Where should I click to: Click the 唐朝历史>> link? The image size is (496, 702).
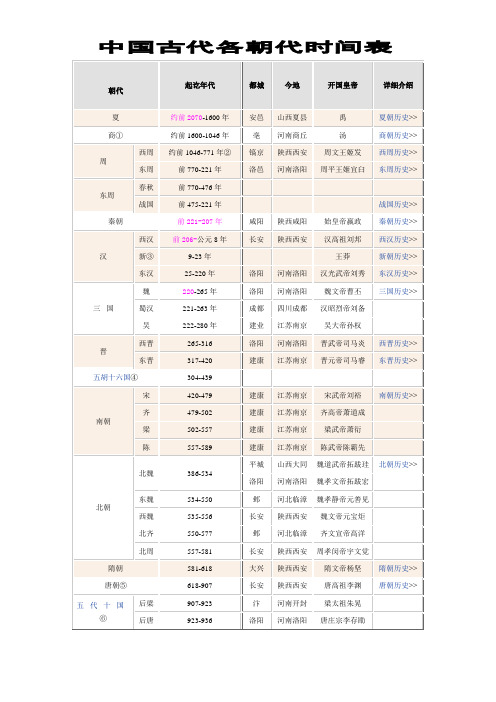(x=398, y=586)
